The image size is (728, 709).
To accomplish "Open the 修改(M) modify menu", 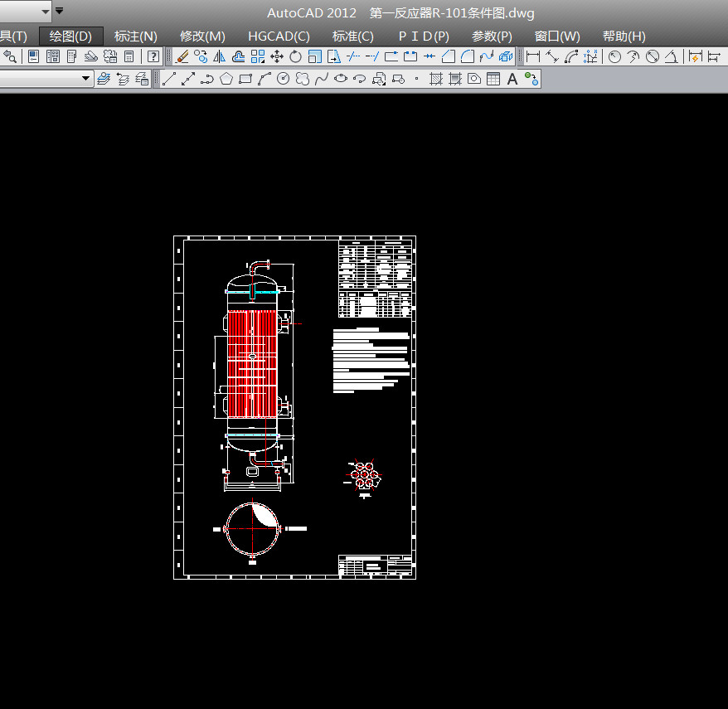I will [x=202, y=36].
